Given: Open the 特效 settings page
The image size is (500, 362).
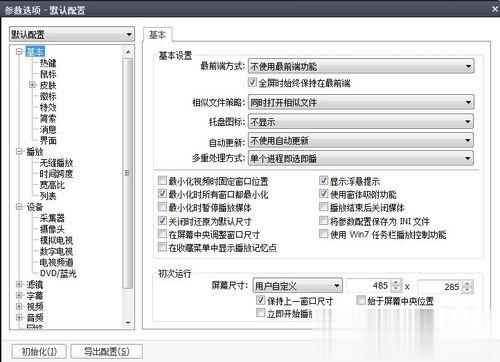Looking at the screenshot, I should click(48, 107).
